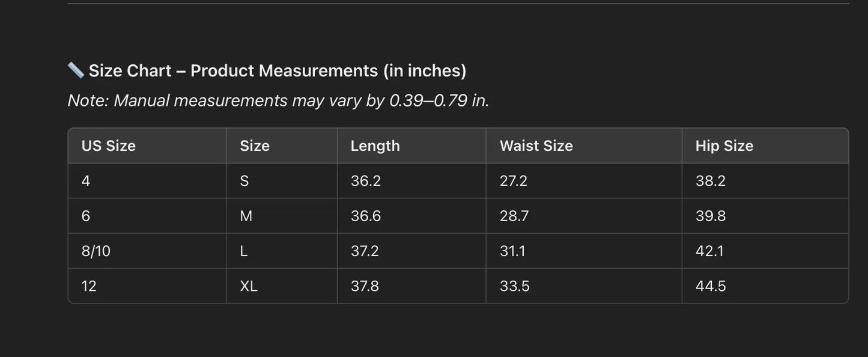The image size is (868, 357).
Task: Select the US Size column header
Action: (109, 146)
